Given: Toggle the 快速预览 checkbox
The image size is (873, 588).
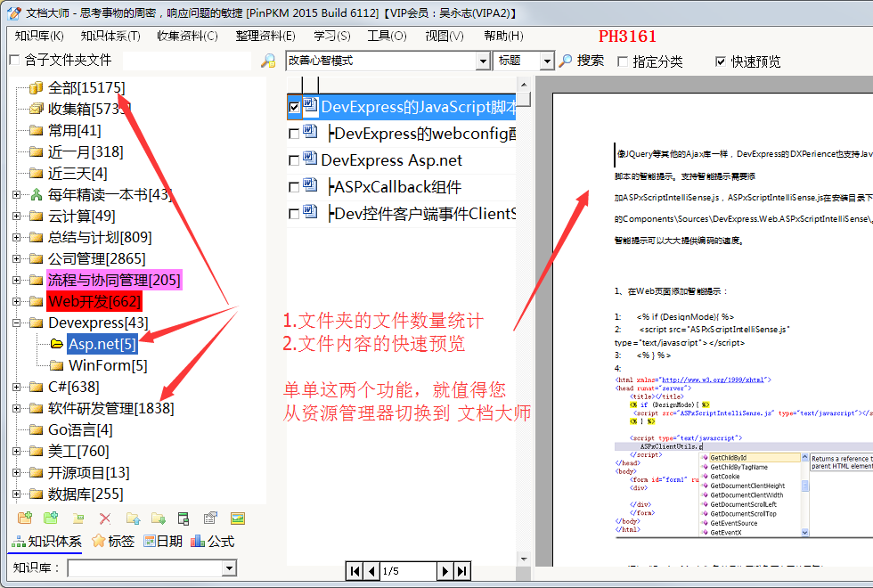Looking at the screenshot, I should (721, 61).
